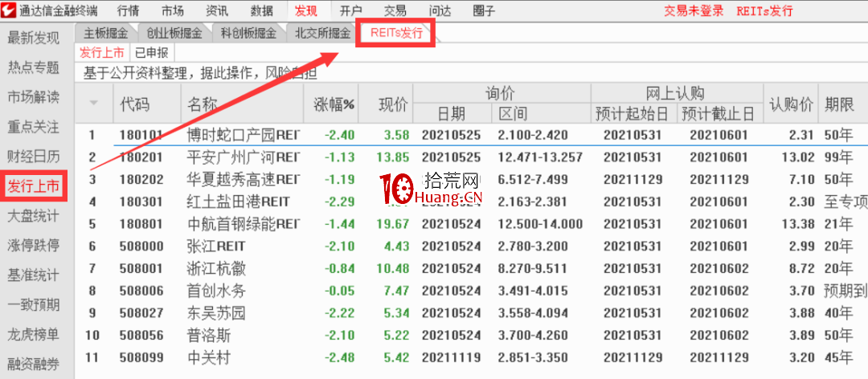Select the 平安广州广河REIT row name

point(244,157)
